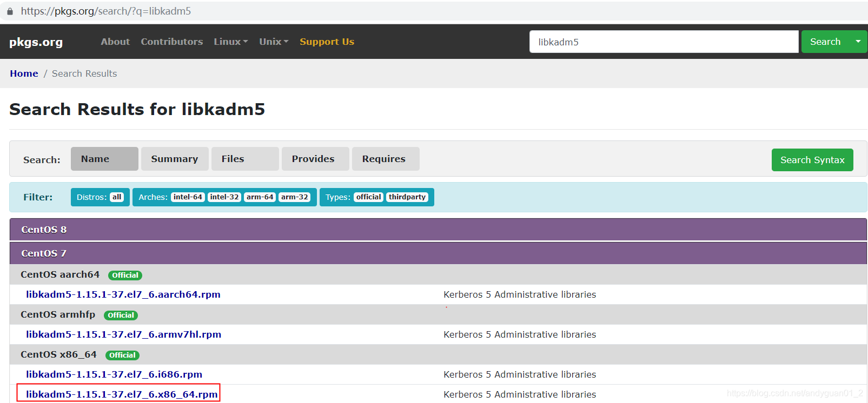Click the Official badge next to CentOS x86_64
Viewport: 868px width, 403px height.
coord(122,355)
